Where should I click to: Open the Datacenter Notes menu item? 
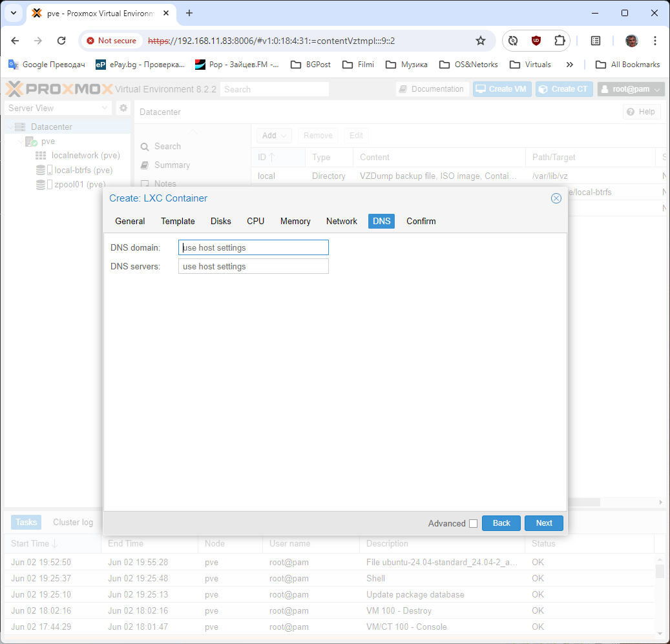tap(165, 183)
